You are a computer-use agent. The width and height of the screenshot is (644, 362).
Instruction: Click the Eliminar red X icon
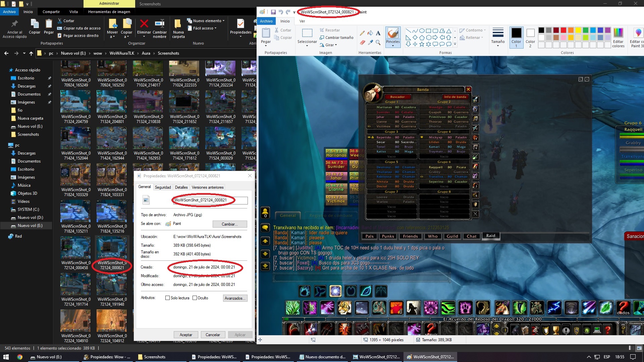point(144,24)
